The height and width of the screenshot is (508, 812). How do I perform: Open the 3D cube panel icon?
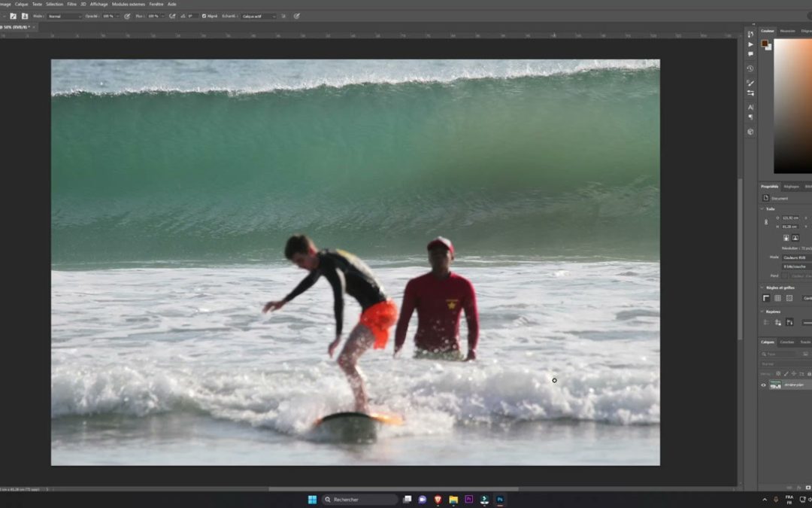[750, 132]
